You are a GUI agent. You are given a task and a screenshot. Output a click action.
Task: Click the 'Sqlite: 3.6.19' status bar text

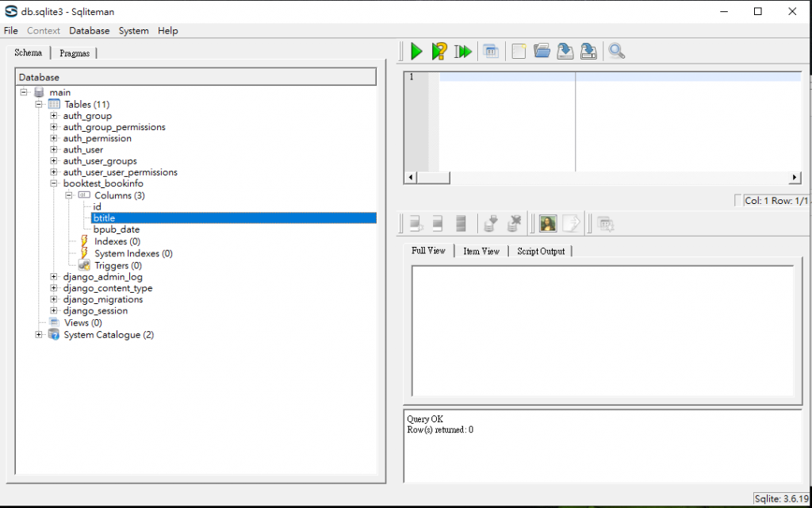pyautogui.click(x=781, y=498)
